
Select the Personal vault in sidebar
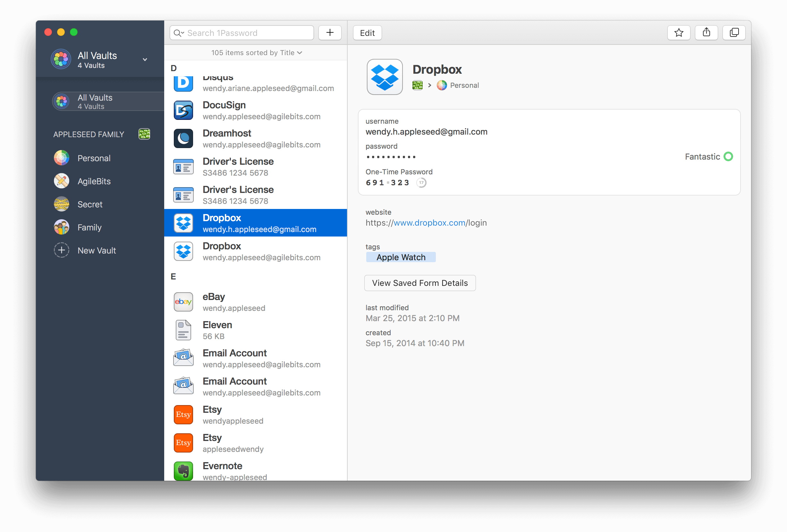click(x=93, y=158)
